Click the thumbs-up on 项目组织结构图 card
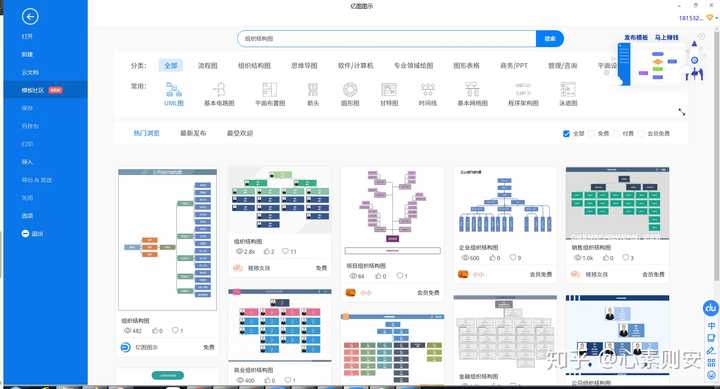 tap(378, 276)
